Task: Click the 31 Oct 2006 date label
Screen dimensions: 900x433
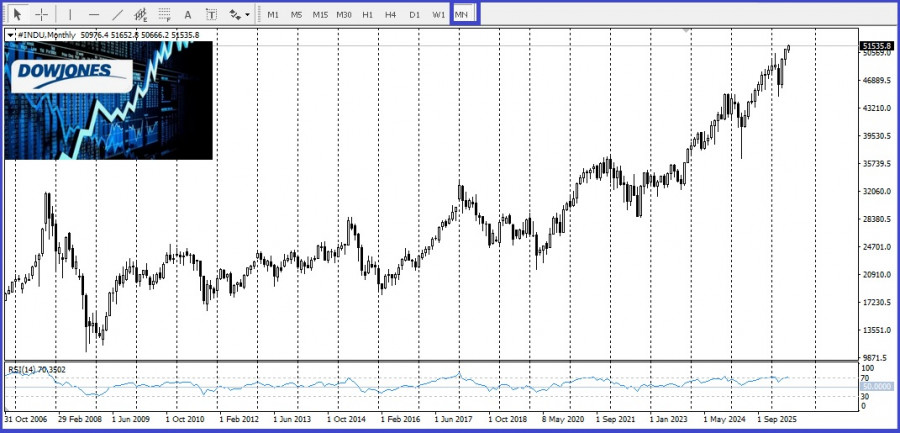Action: [x=26, y=419]
